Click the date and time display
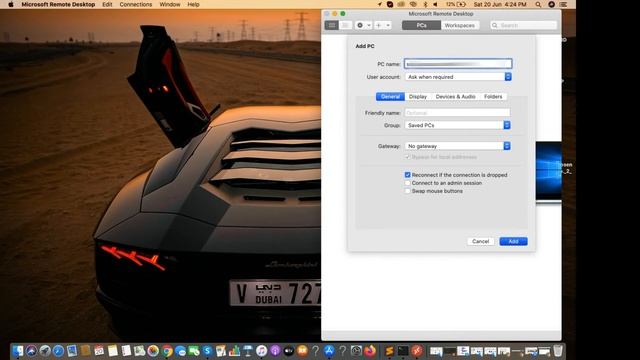 click(500, 4)
